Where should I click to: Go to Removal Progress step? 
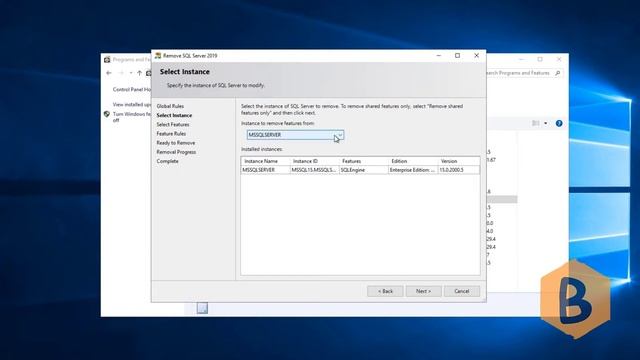176,152
